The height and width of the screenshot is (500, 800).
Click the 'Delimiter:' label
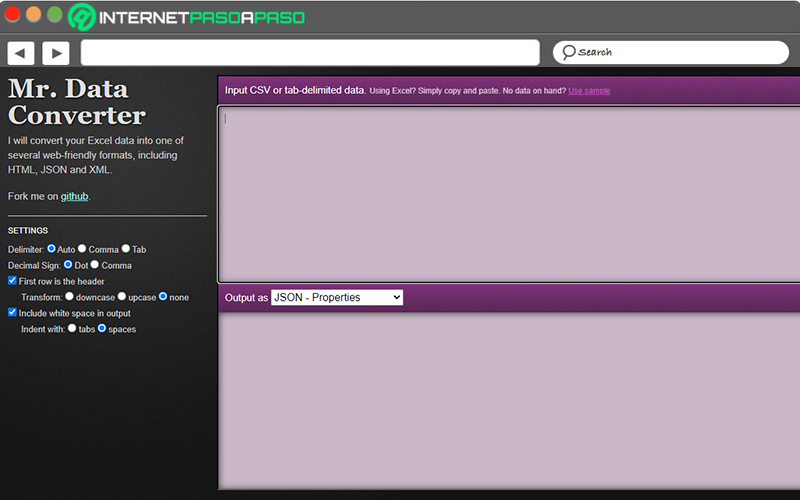pos(26,250)
